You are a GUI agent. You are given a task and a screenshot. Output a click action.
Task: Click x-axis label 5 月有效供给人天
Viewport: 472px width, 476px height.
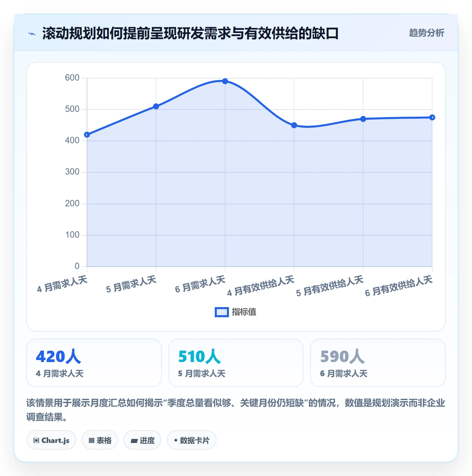click(x=330, y=286)
